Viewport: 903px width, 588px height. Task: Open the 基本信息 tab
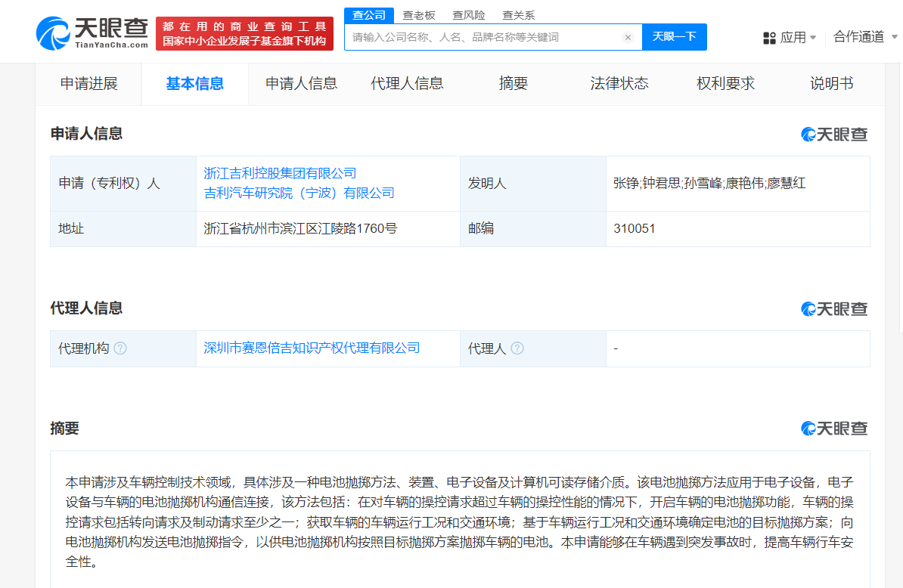(x=194, y=84)
